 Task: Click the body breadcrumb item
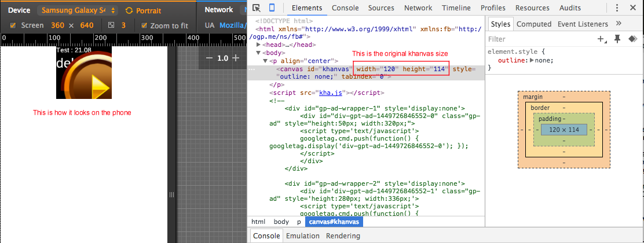(x=281, y=222)
